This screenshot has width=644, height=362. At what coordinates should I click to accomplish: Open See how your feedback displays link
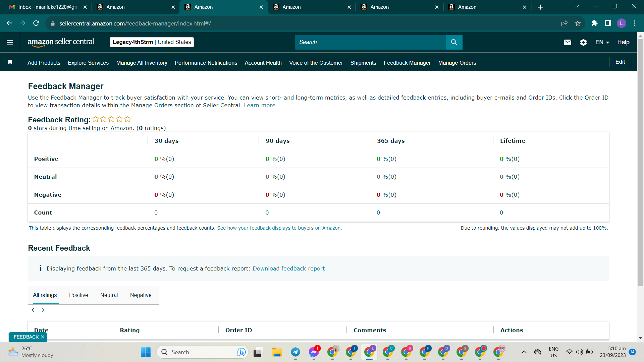279,228
